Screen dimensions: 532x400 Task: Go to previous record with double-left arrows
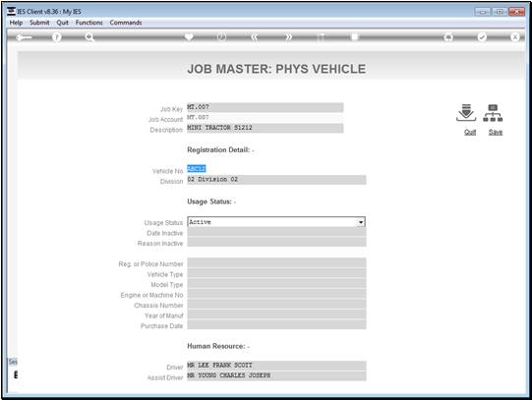click(255, 37)
